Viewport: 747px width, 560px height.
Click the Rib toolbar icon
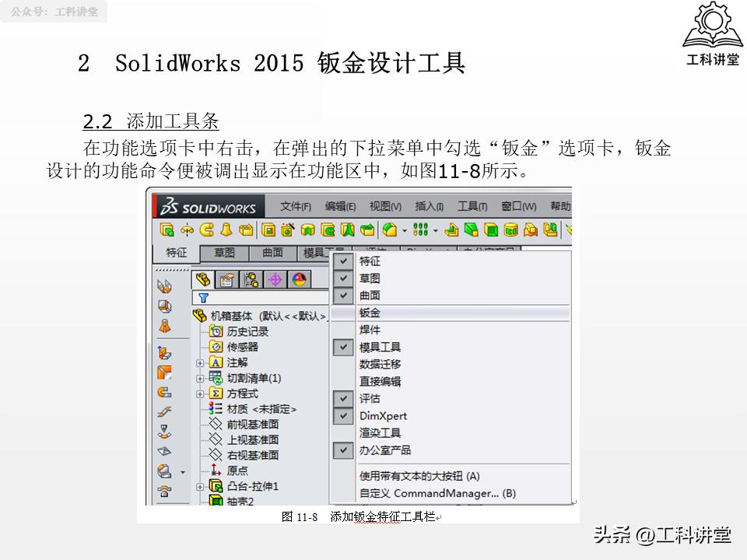[451, 230]
